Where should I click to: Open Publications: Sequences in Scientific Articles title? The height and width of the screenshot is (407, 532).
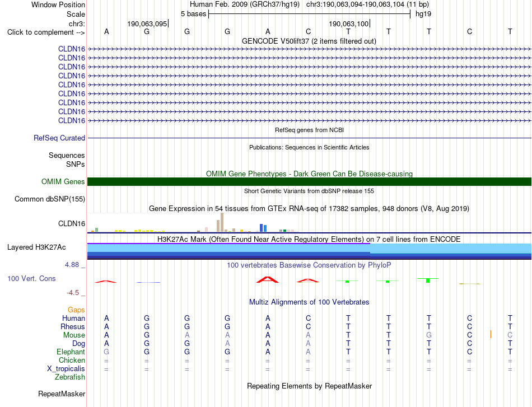pyautogui.click(x=309, y=147)
